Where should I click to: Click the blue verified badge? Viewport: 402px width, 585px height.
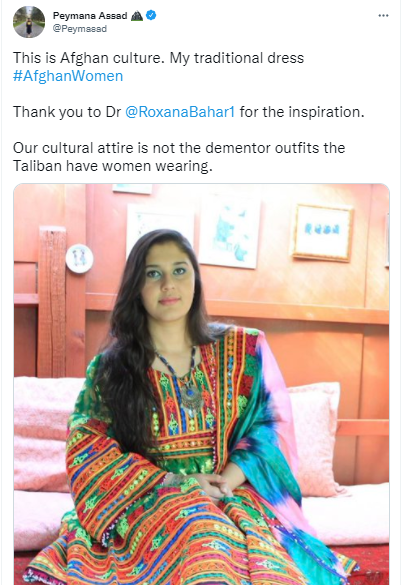pyautogui.click(x=151, y=15)
